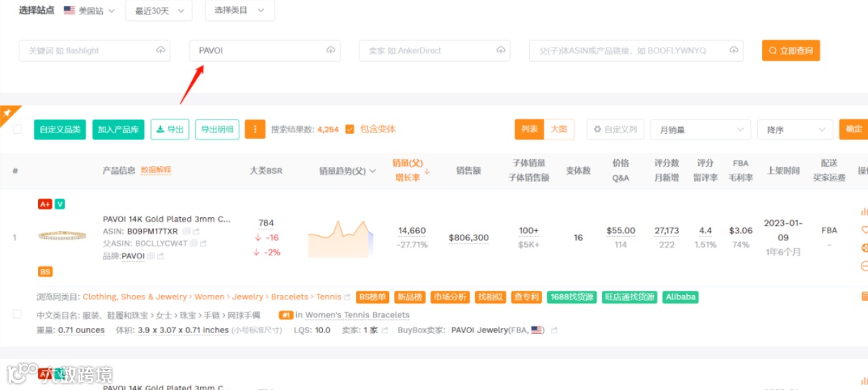Switch to 大图 large image view
This screenshot has width=868, height=390.
(x=559, y=130)
